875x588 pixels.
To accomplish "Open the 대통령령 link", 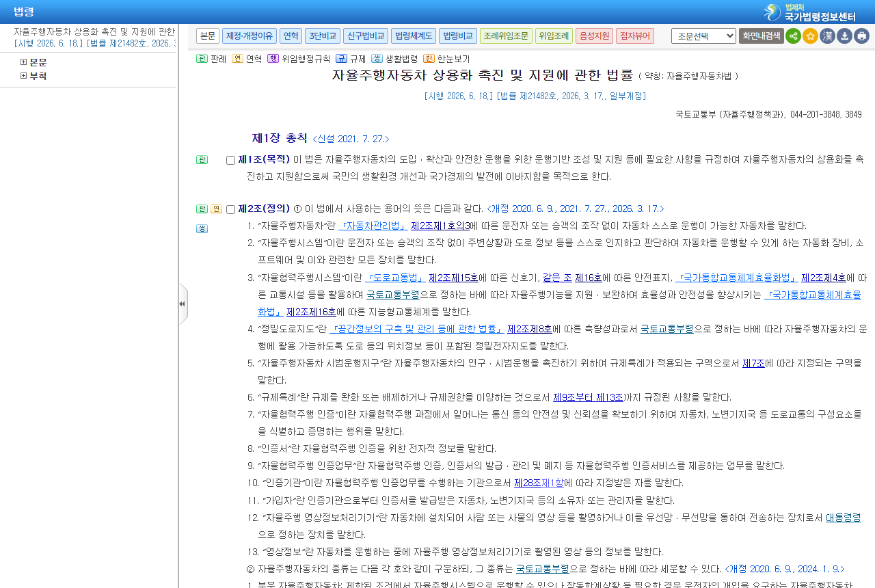I will (844, 518).
